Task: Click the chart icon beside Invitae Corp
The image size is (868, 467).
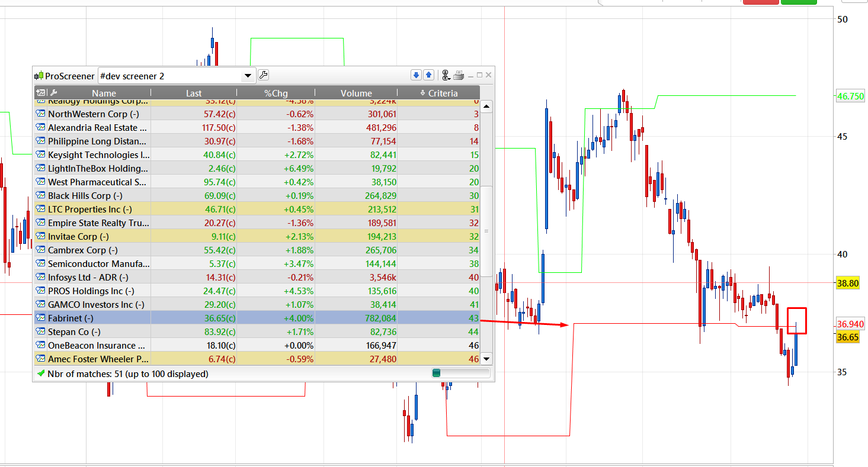Action: pyautogui.click(x=41, y=237)
